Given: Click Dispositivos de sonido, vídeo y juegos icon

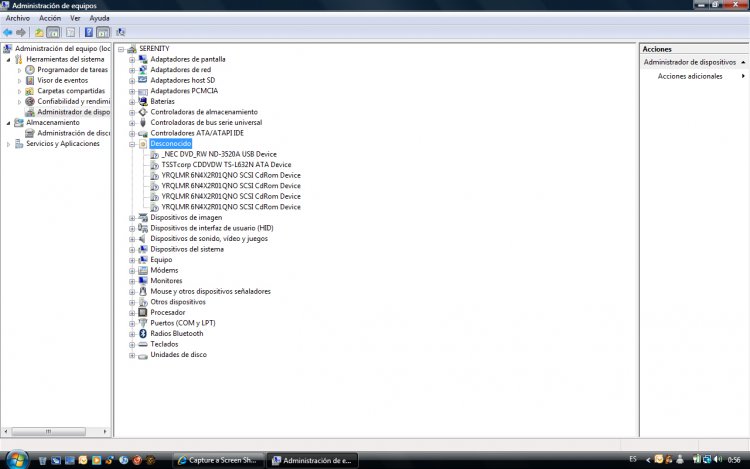Looking at the screenshot, I should coord(143,239).
